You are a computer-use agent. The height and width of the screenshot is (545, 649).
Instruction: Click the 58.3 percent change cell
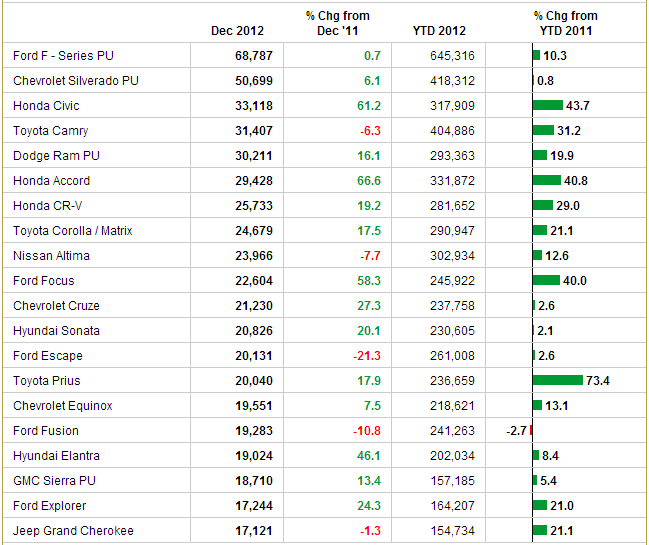coord(369,281)
